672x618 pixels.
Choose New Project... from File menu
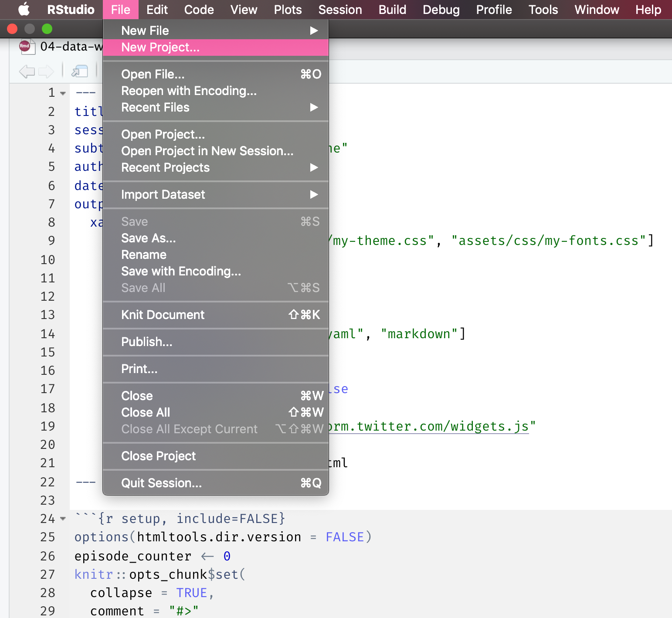216,47
